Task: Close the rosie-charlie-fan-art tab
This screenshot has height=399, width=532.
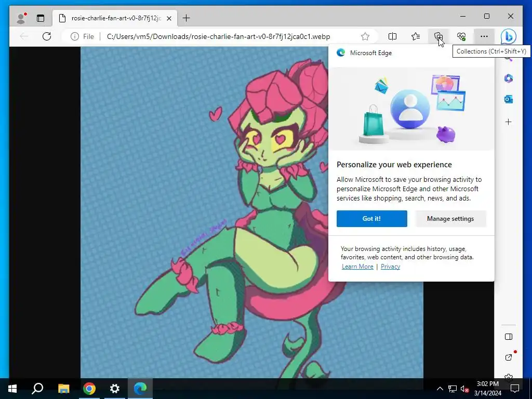Action: (169, 18)
